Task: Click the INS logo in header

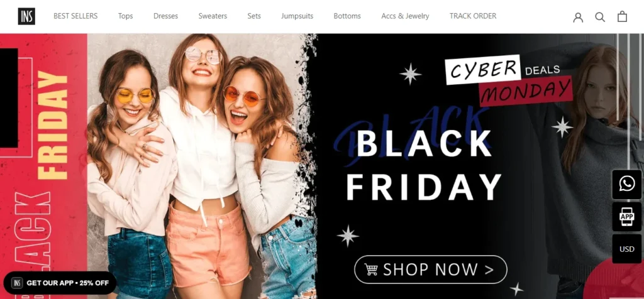Action: pyautogui.click(x=26, y=16)
